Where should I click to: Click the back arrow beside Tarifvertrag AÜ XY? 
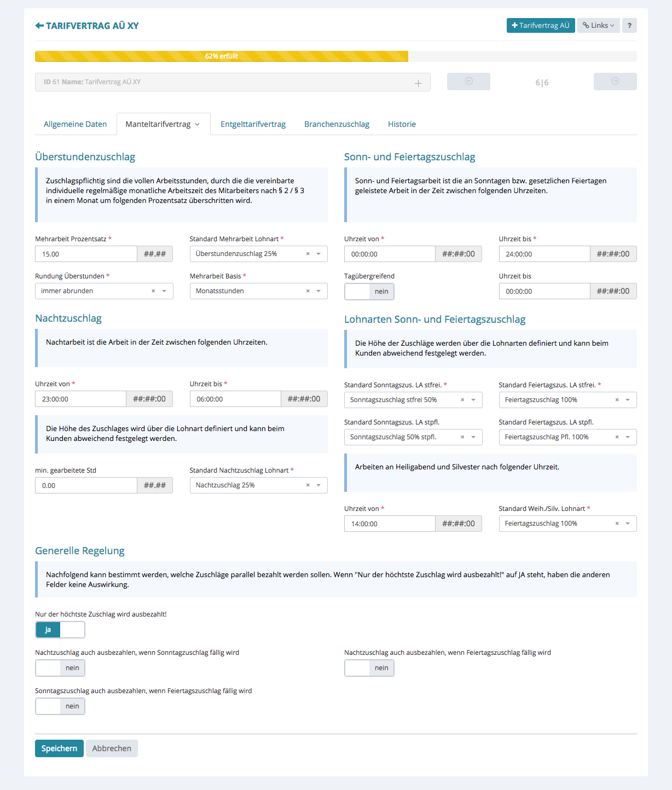click(x=39, y=26)
